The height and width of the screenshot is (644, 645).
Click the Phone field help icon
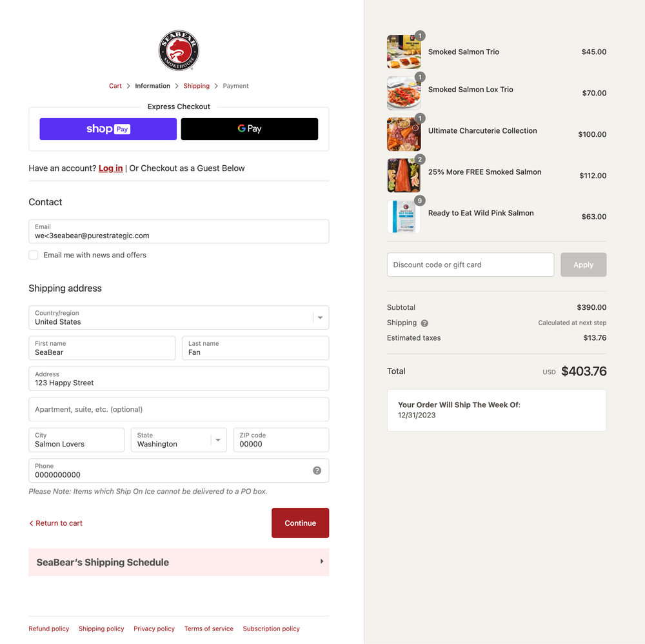(x=317, y=470)
